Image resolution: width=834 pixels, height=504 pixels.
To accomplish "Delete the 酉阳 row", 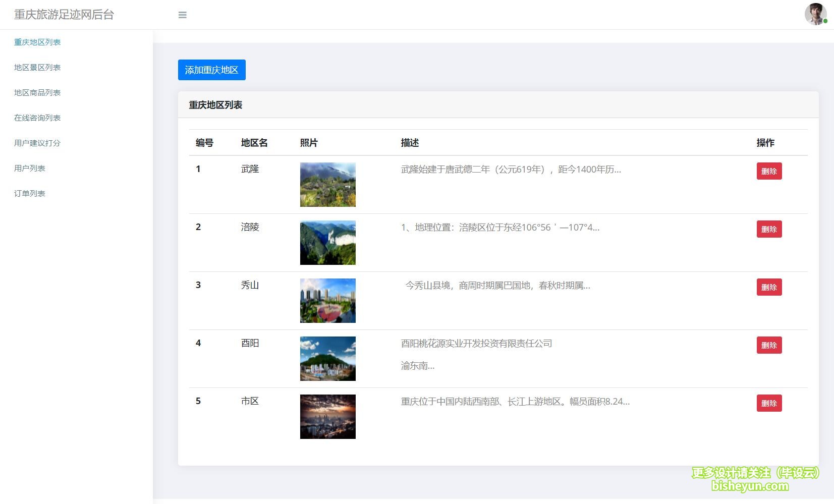I will coord(769,345).
